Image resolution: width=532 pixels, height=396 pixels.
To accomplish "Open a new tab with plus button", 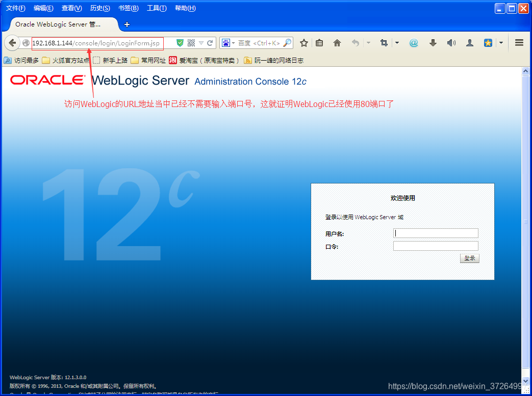I will click(x=127, y=24).
